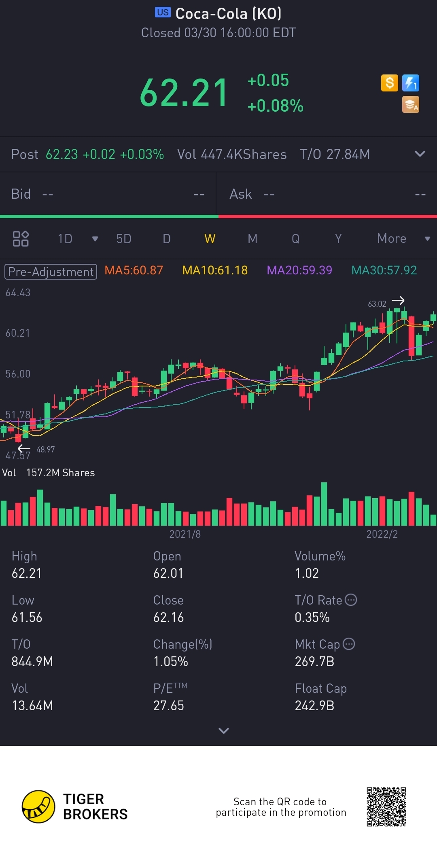Screen dimensions: 437x868
Task: Tap the Coca-Cola (KO) title
Action: [228, 14]
